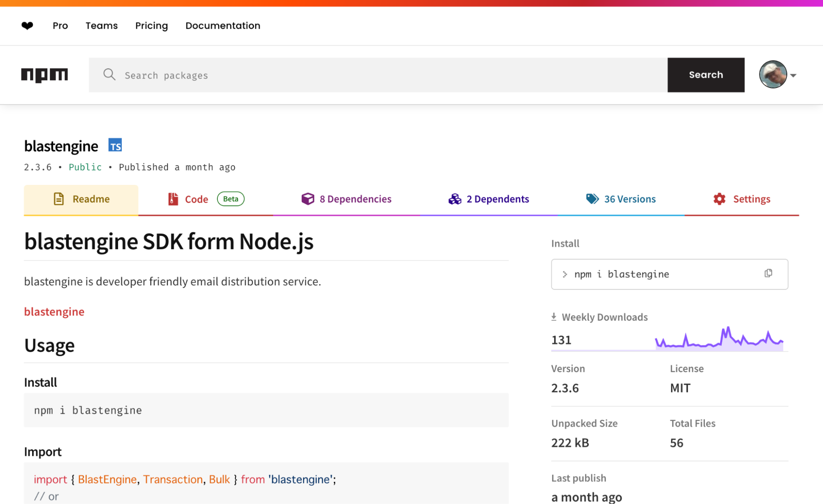The image size is (823, 504).
Task: Open the Pricing menu item
Action: [x=152, y=26]
